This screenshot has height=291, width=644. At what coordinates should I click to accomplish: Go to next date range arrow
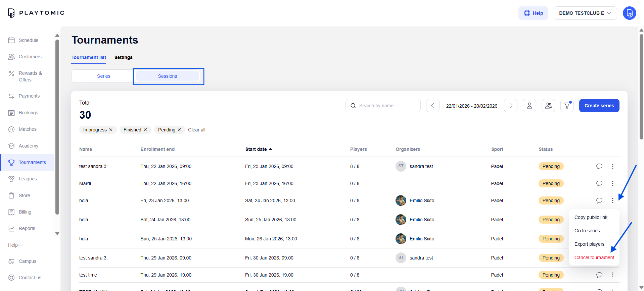click(511, 106)
